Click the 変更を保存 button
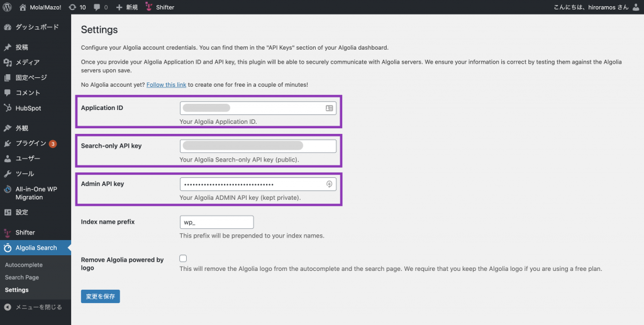 pos(101,296)
